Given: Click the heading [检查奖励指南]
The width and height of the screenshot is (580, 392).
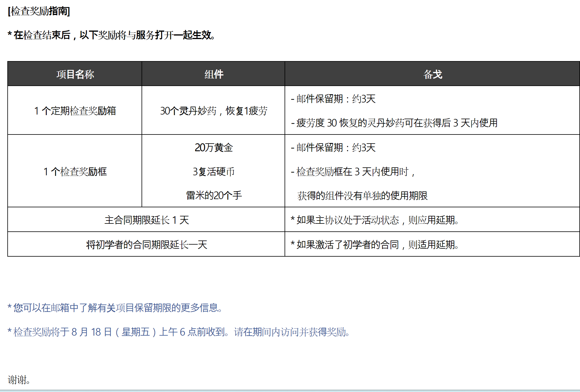Looking at the screenshot, I should point(39,11).
